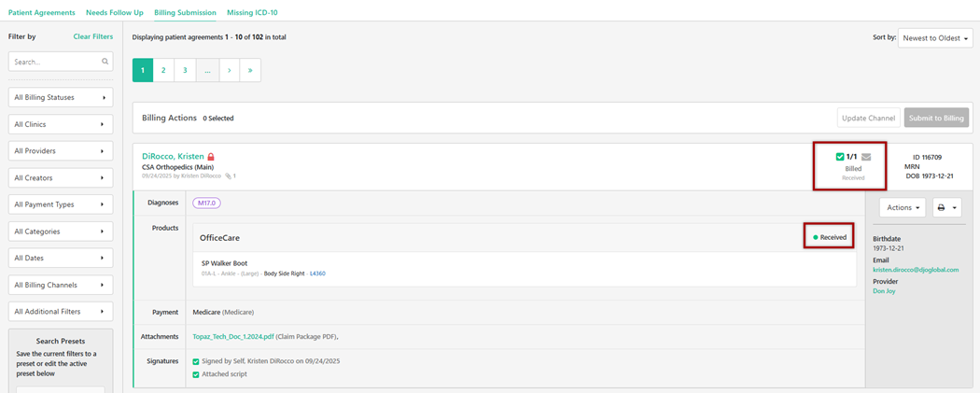Toggle the Attached script checkbox
This screenshot has width=980, height=393.
196,374
